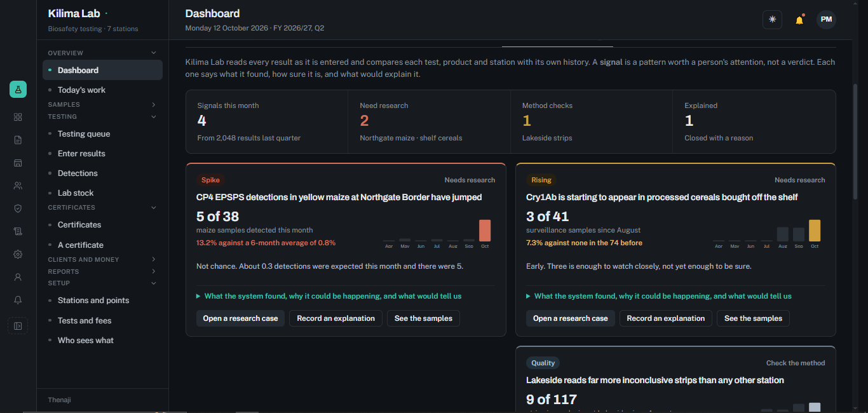Click '7.3% against none in the 74 before'
The height and width of the screenshot is (413, 868).
(585, 243)
